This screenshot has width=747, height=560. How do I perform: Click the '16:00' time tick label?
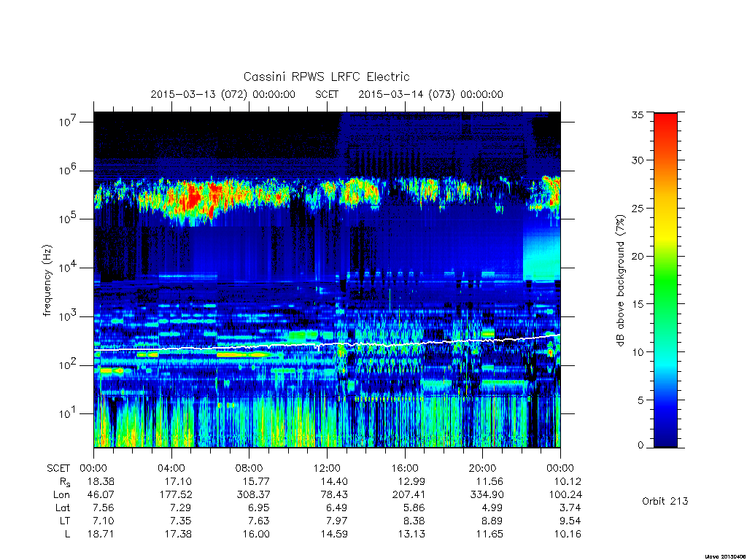(x=405, y=468)
